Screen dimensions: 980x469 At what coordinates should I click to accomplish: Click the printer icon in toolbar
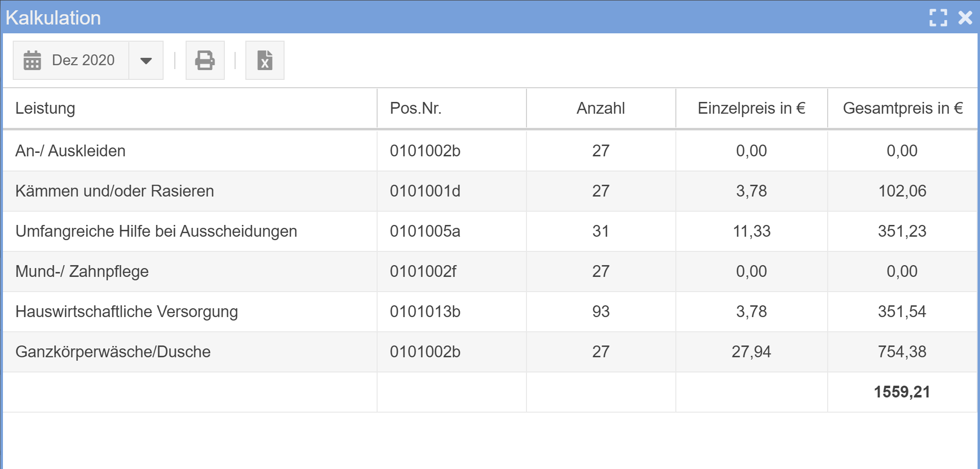pyautogui.click(x=205, y=60)
